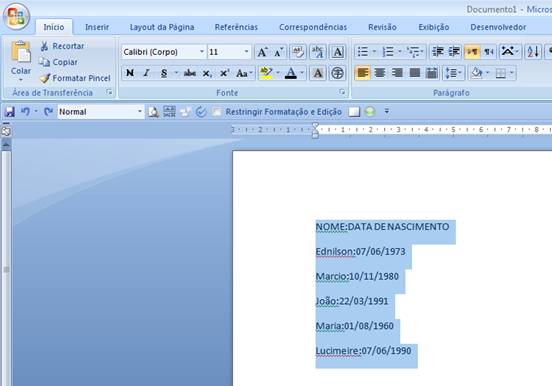Open print preview from the quick access bar

(x=153, y=112)
